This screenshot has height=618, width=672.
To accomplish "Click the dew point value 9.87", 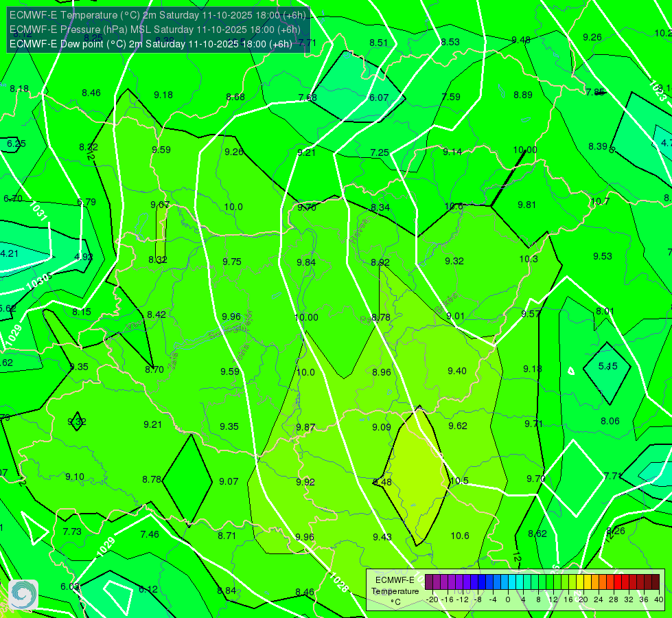I will pyautogui.click(x=305, y=427).
